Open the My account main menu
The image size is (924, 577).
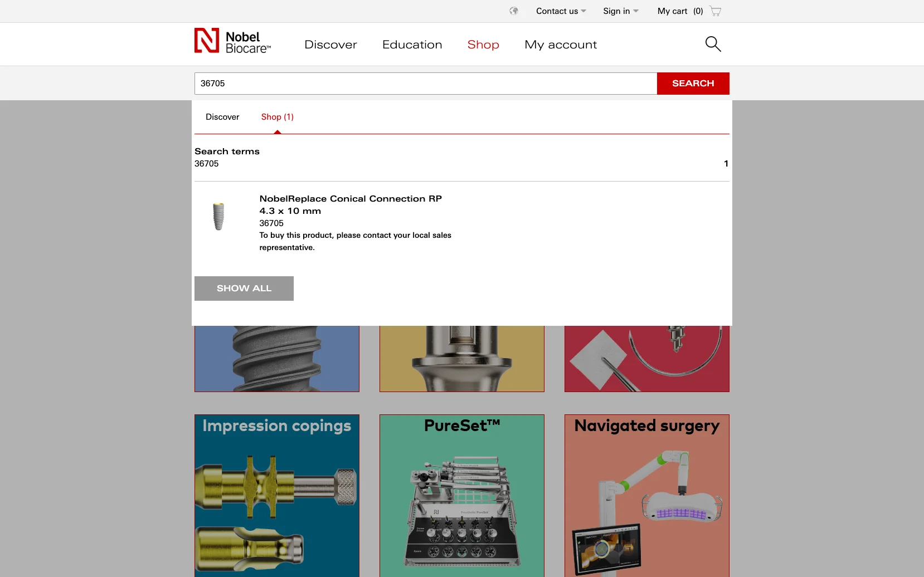coord(561,45)
